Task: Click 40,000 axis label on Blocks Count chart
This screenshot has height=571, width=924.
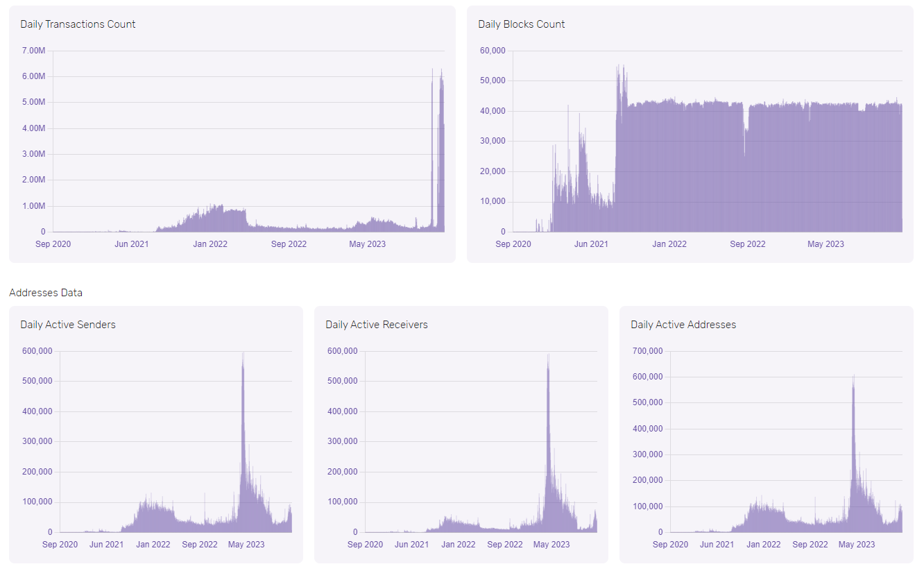Action: click(x=492, y=111)
